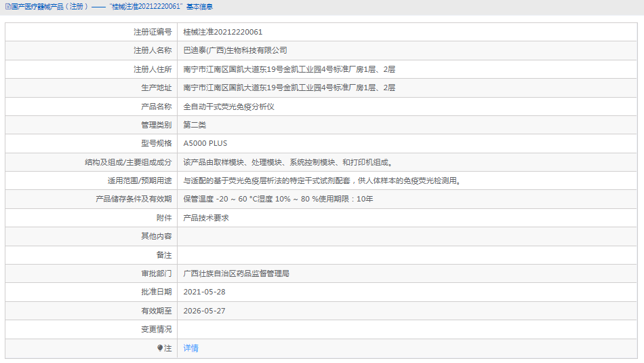Select product name 全自动干式荧光免疫分析仪

point(228,107)
